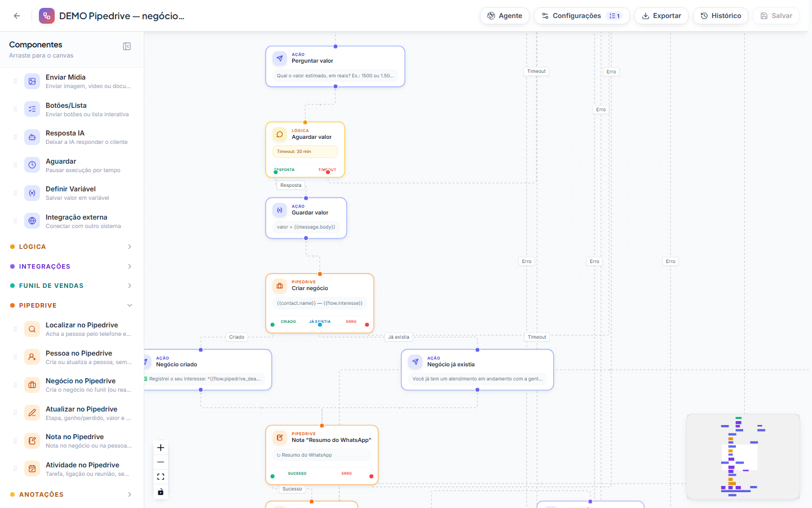The image size is (812, 508).
Task: Select the Negócio no Pipedrive icon
Action: 32,385
